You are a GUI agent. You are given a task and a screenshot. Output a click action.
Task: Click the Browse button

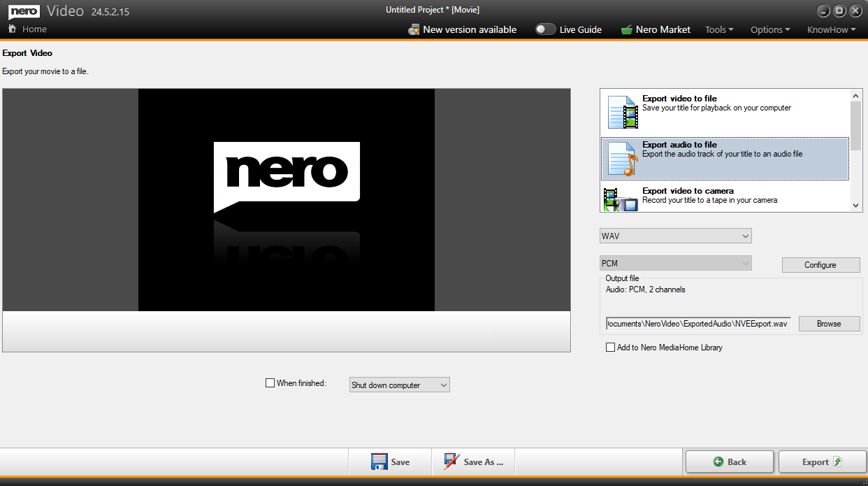pyautogui.click(x=829, y=324)
